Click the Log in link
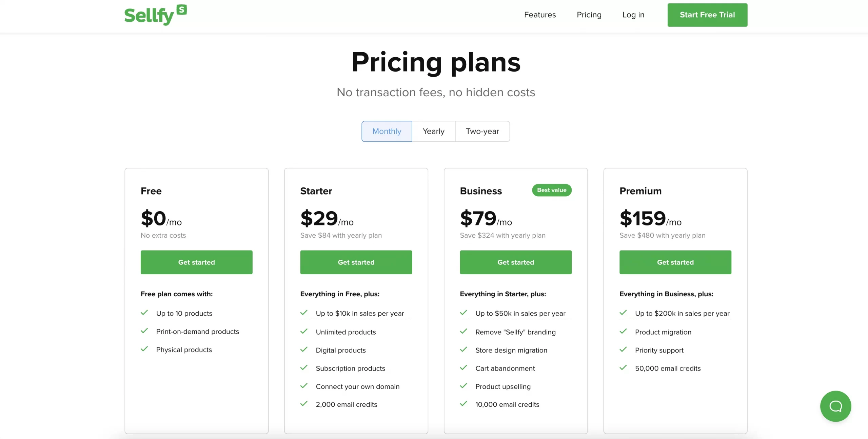The width and height of the screenshot is (868, 439). (633, 15)
